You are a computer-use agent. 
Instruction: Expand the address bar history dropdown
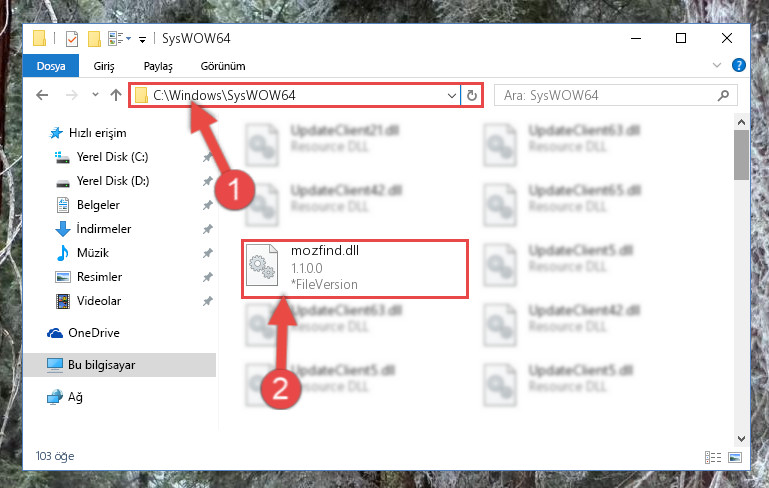pos(452,96)
